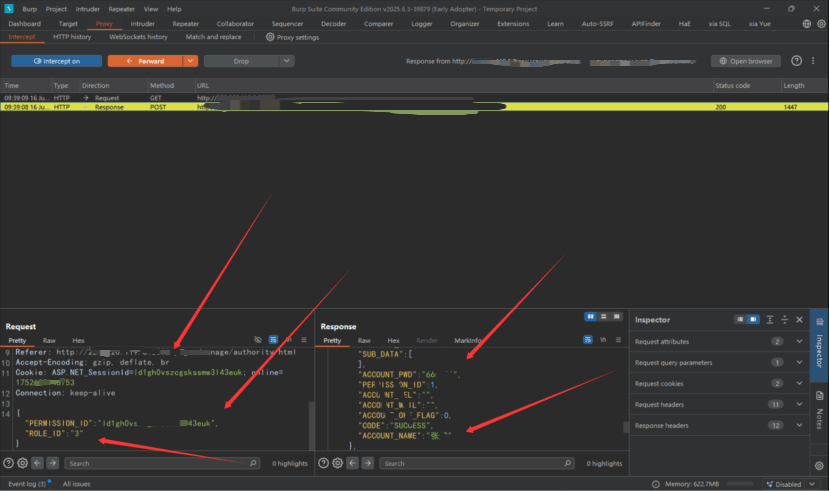Click the Inspector collapse-all sections icon
This screenshot has height=492, width=830.
[784, 319]
